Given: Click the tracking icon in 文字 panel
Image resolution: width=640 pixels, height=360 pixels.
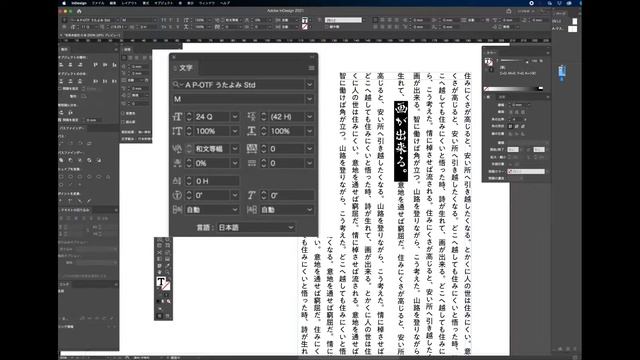Looking at the screenshot, I should coord(252,149).
